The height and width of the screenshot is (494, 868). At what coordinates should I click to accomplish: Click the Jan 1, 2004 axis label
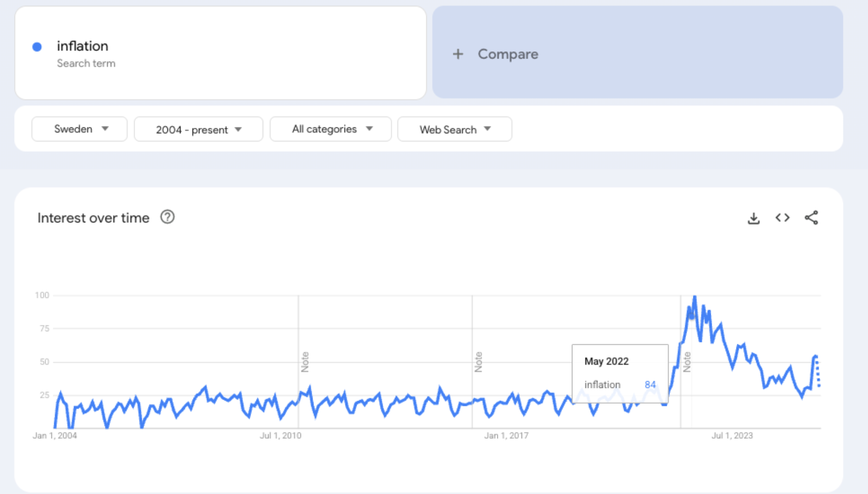[x=55, y=436]
